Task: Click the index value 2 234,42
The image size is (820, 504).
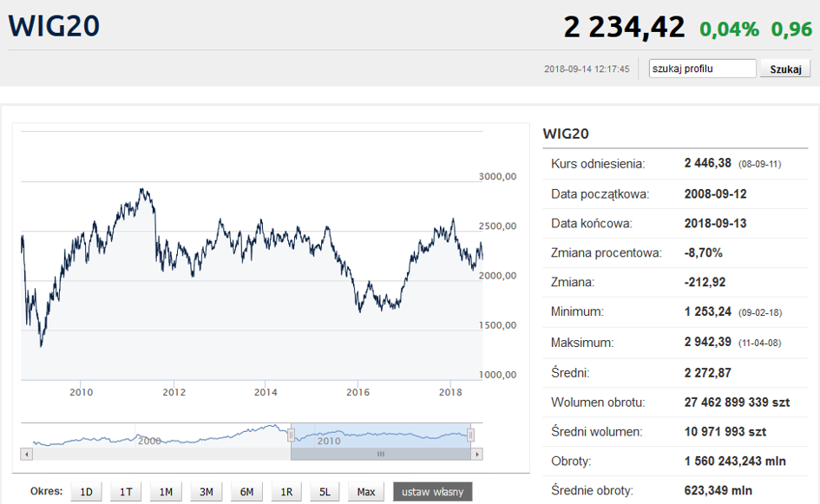Action: [624, 27]
